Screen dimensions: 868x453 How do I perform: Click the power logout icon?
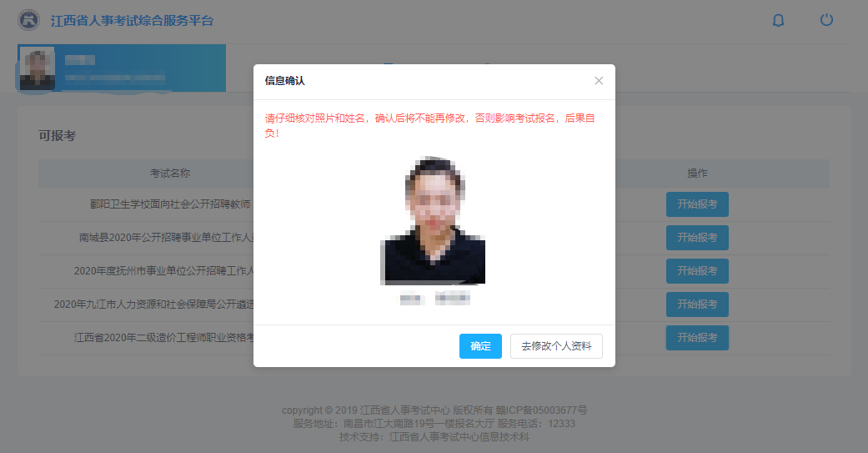[826, 20]
